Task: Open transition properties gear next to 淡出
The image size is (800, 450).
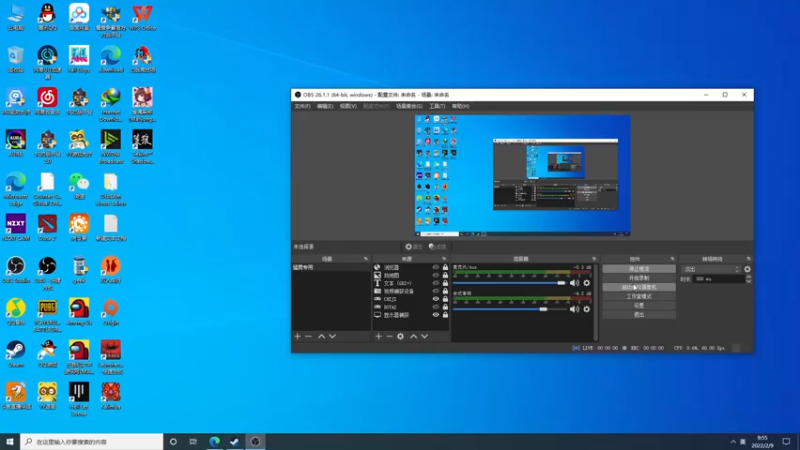Action: pos(747,269)
